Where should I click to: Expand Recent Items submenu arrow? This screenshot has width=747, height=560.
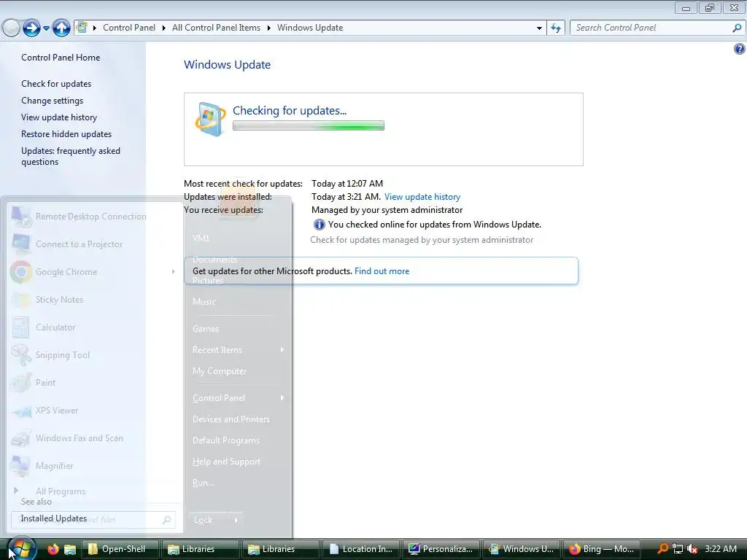click(x=282, y=349)
